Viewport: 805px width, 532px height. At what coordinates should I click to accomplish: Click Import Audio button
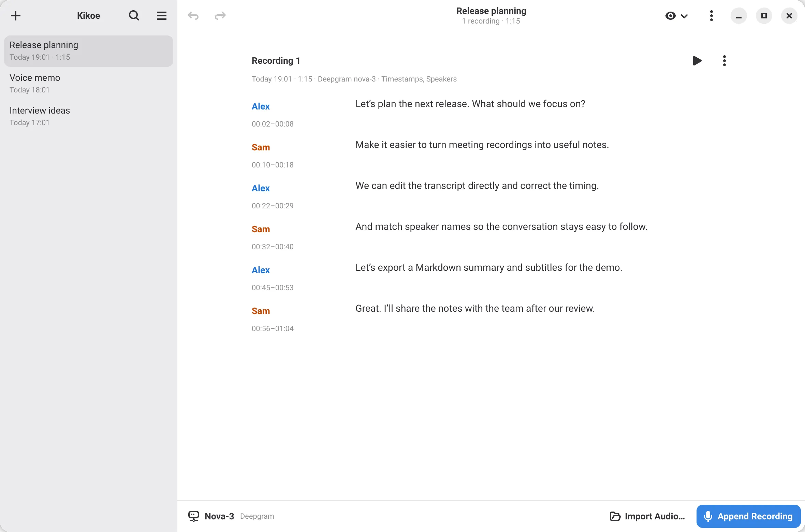(x=647, y=516)
